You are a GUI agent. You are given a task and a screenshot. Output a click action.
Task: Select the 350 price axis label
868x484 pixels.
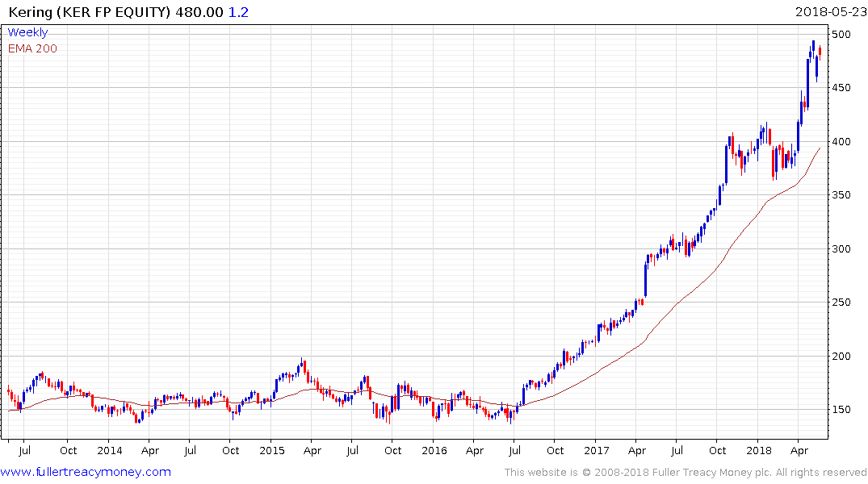click(x=841, y=194)
